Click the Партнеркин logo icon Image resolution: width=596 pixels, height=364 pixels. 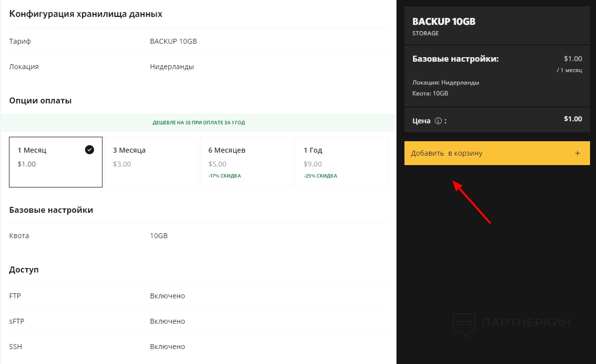click(464, 324)
